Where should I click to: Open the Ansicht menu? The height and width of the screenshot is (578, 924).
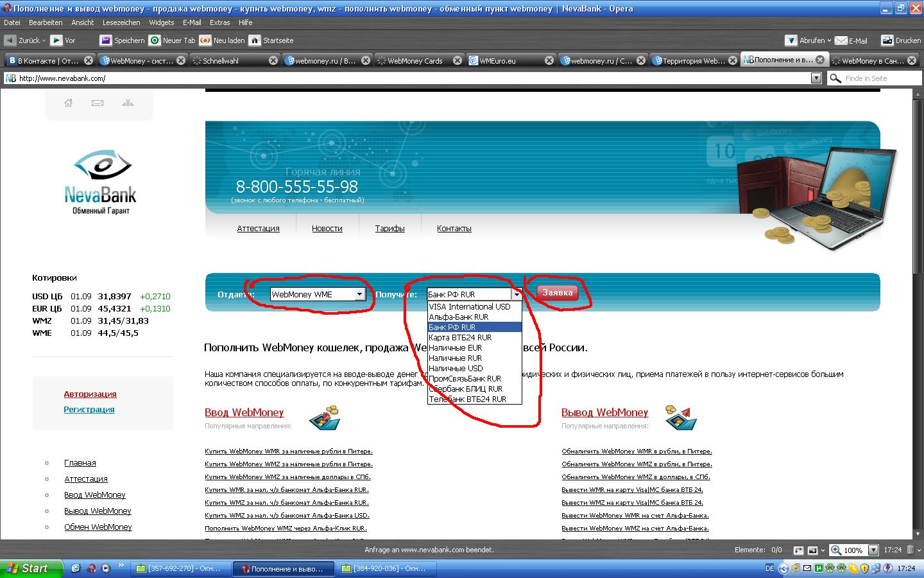pos(83,22)
